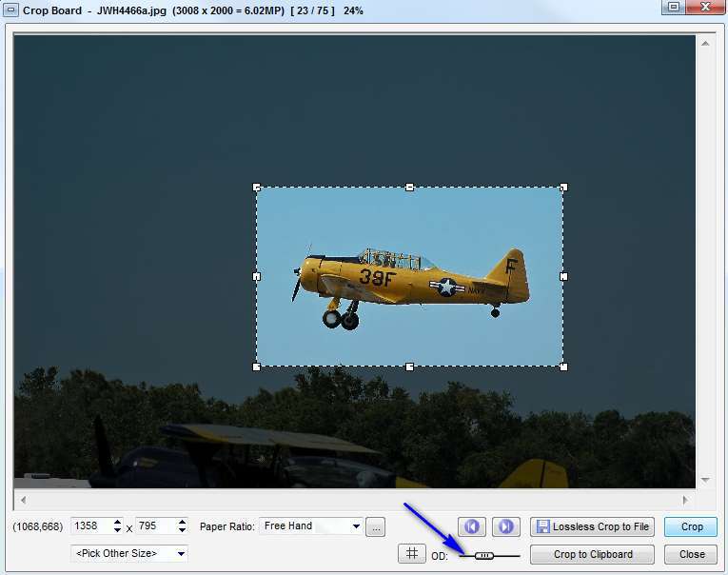Viewport: 728px width, 575px height.
Task: Go to the previous image button
Action: click(472, 526)
